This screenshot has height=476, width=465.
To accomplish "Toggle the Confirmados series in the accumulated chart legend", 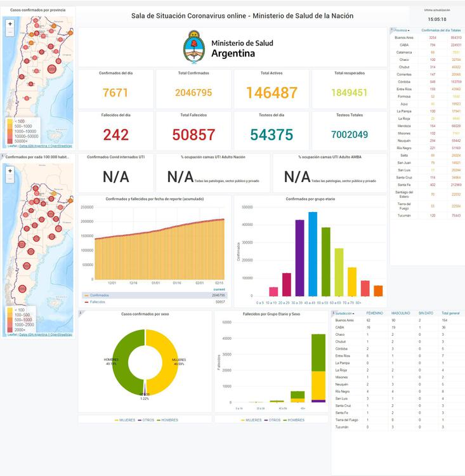I will (x=98, y=295).
